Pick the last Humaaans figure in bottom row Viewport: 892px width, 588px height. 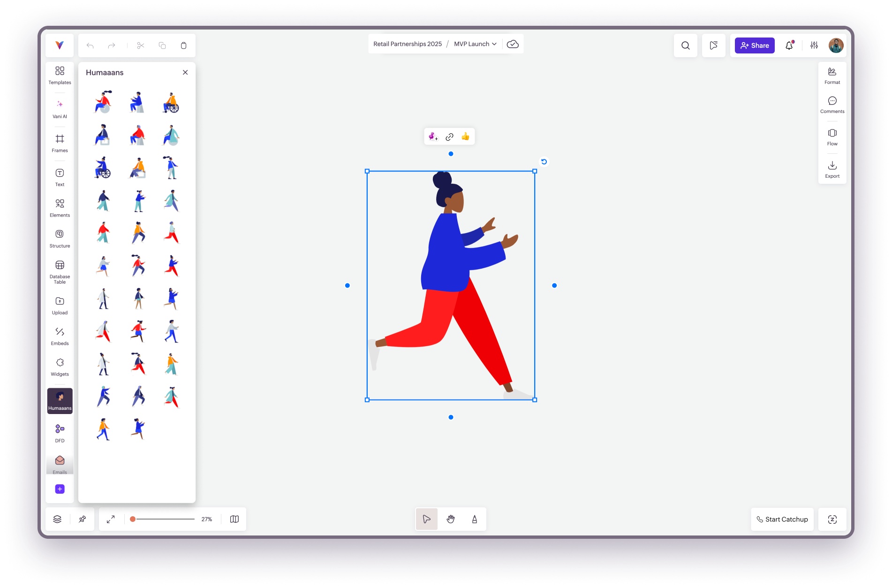(x=138, y=429)
